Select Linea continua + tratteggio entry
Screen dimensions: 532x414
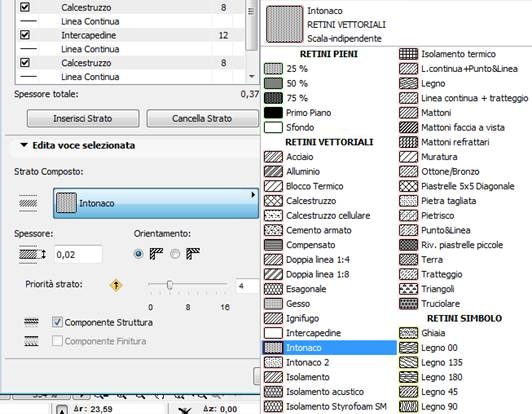(464, 98)
